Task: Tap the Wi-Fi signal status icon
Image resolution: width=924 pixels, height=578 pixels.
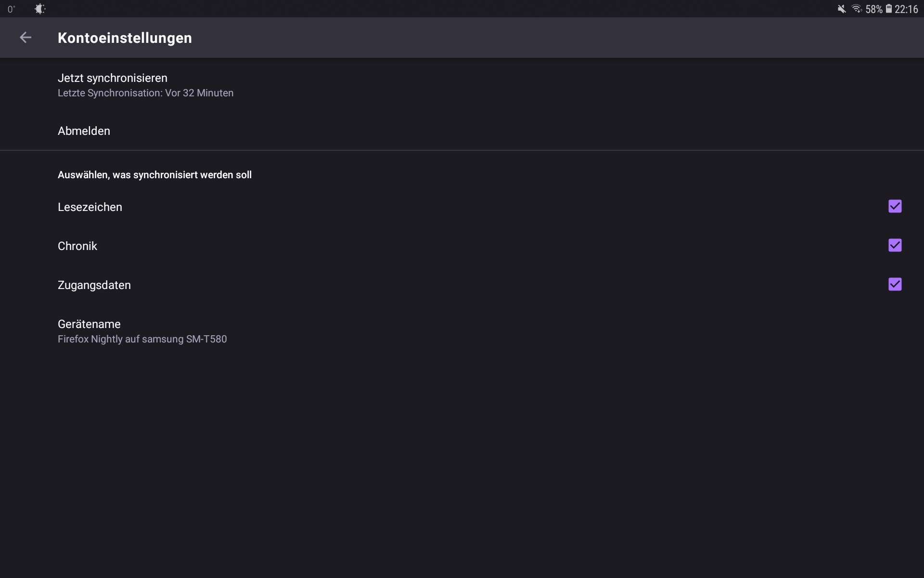Action: (x=857, y=9)
